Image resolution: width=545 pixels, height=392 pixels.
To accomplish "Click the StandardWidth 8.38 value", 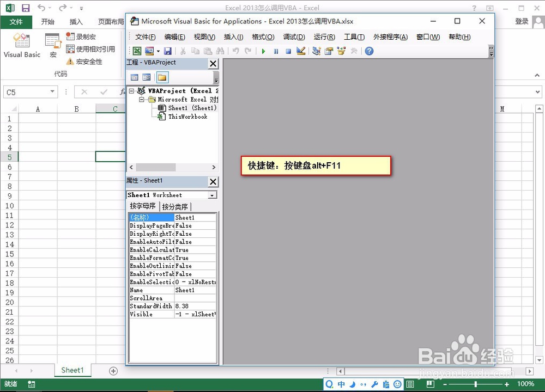I will pyautogui.click(x=195, y=306).
